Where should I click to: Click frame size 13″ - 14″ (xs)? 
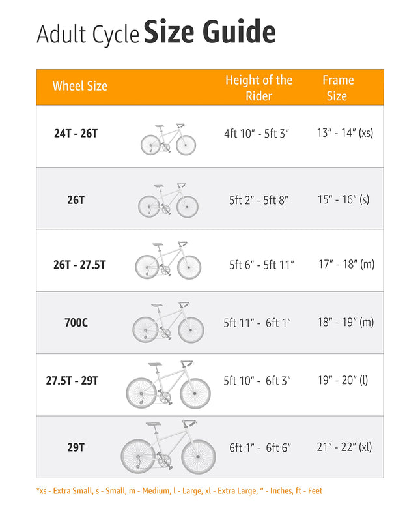point(344,133)
